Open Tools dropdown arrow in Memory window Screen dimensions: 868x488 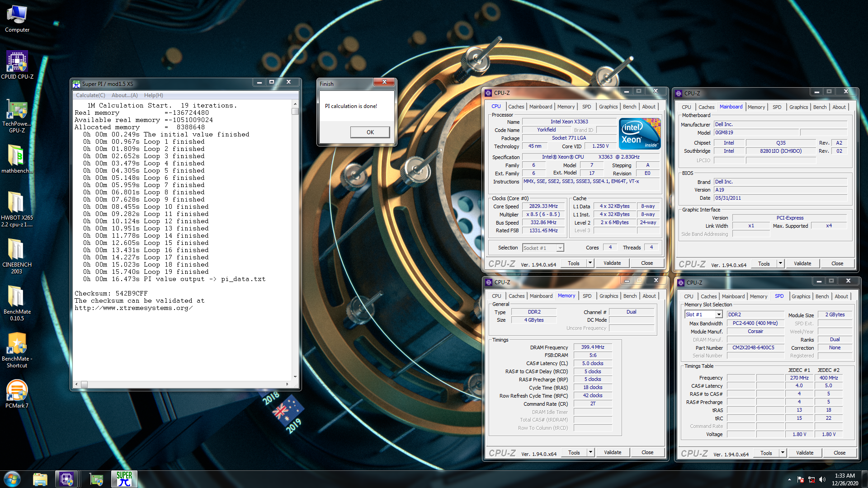pos(590,452)
